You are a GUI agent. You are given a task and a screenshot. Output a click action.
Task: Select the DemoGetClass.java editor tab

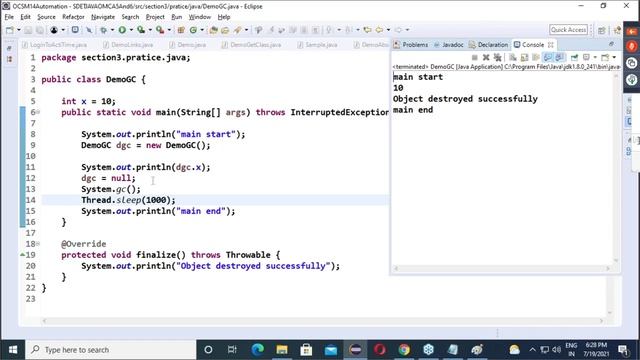(x=251, y=45)
